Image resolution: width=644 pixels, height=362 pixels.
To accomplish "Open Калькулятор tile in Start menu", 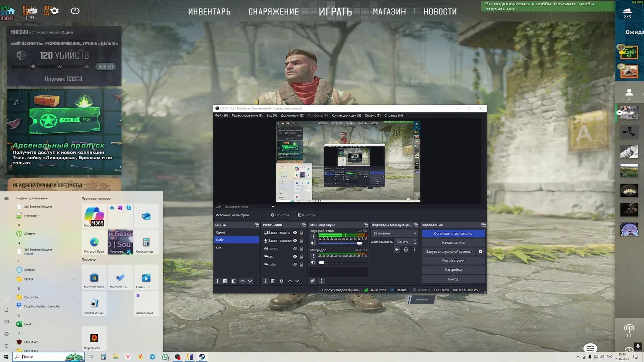I will (146, 242).
